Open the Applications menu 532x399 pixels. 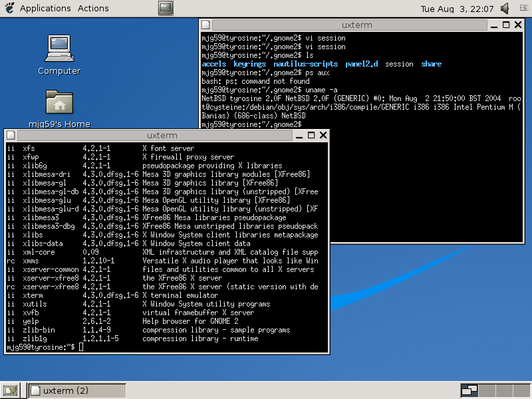pyautogui.click(x=45, y=9)
